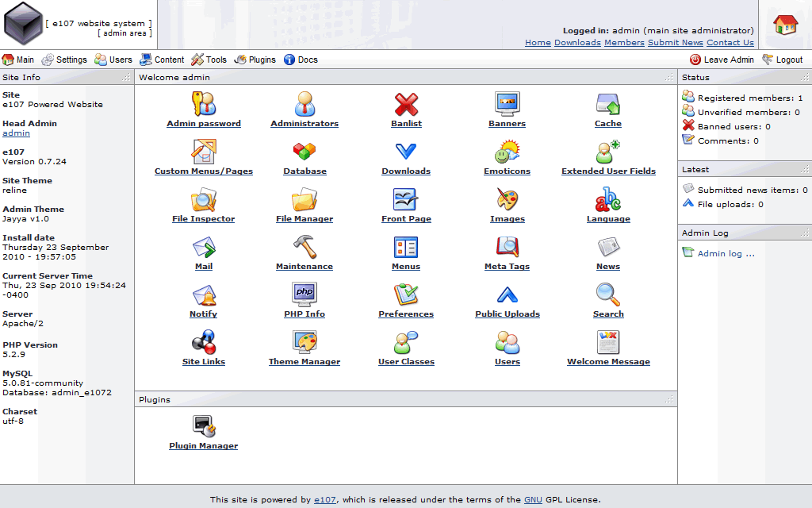Image resolution: width=812 pixels, height=508 pixels.
Task: Open the Admin log link
Action: pyautogui.click(x=726, y=254)
